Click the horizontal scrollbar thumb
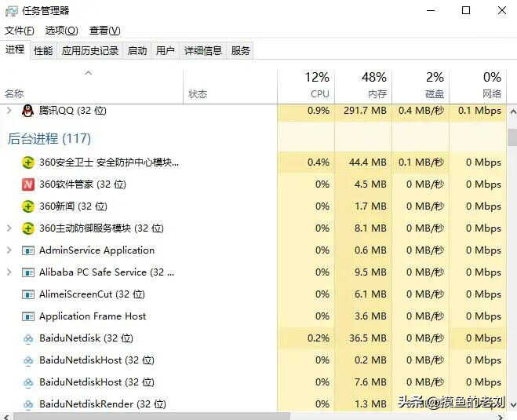The height and width of the screenshot is (420, 517). point(151,416)
